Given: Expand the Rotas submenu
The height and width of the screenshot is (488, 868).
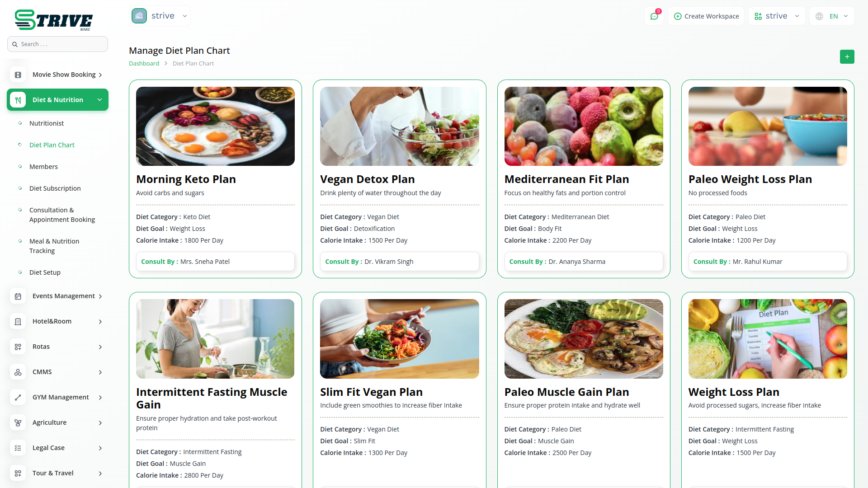Looking at the screenshot, I should point(100,347).
